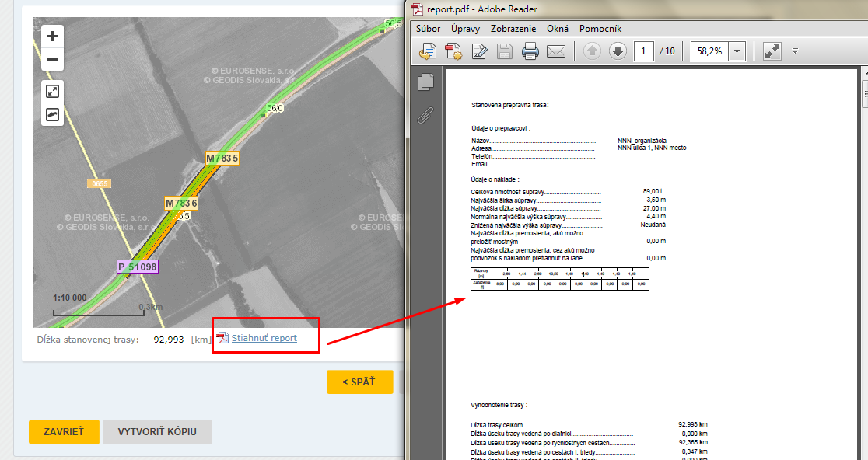Select the M7836 label on the map

point(181,203)
